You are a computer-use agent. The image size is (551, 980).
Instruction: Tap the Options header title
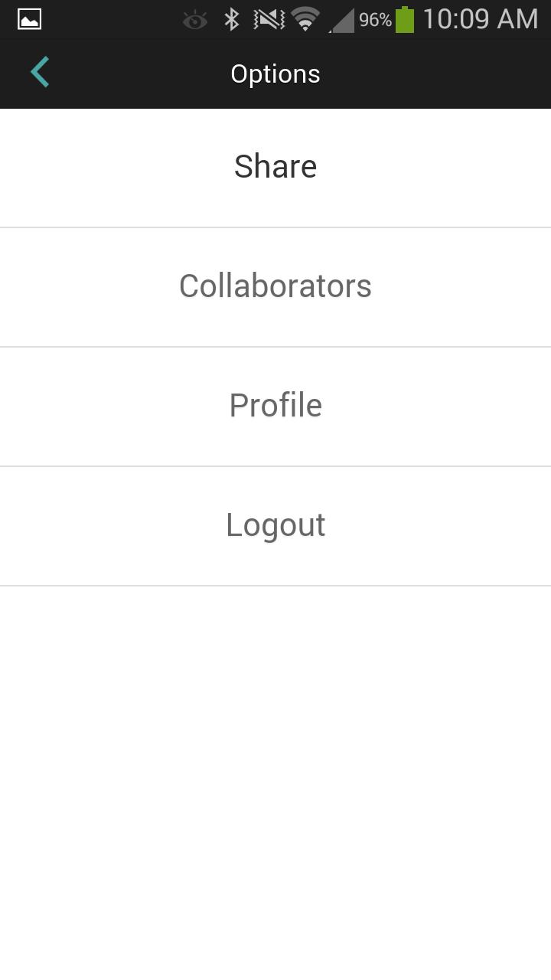(275, 74)
